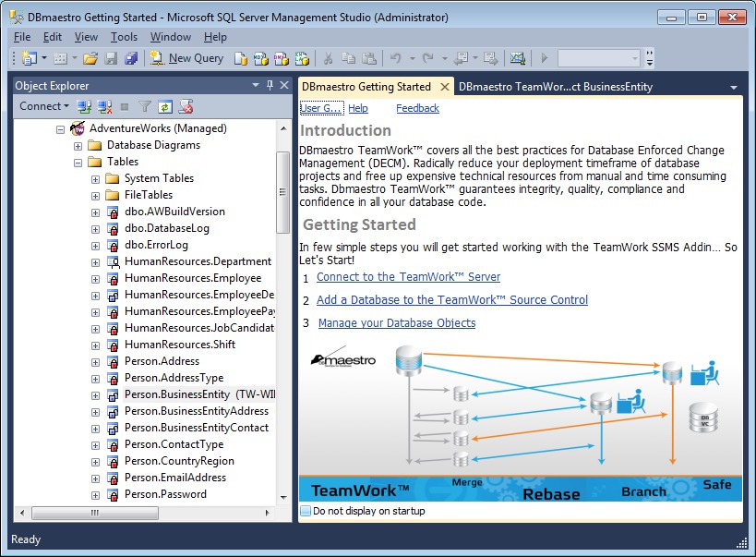Screen dimensions: 756x557
Task: Click the Copy toolbar icon
Action: (349, 58)
